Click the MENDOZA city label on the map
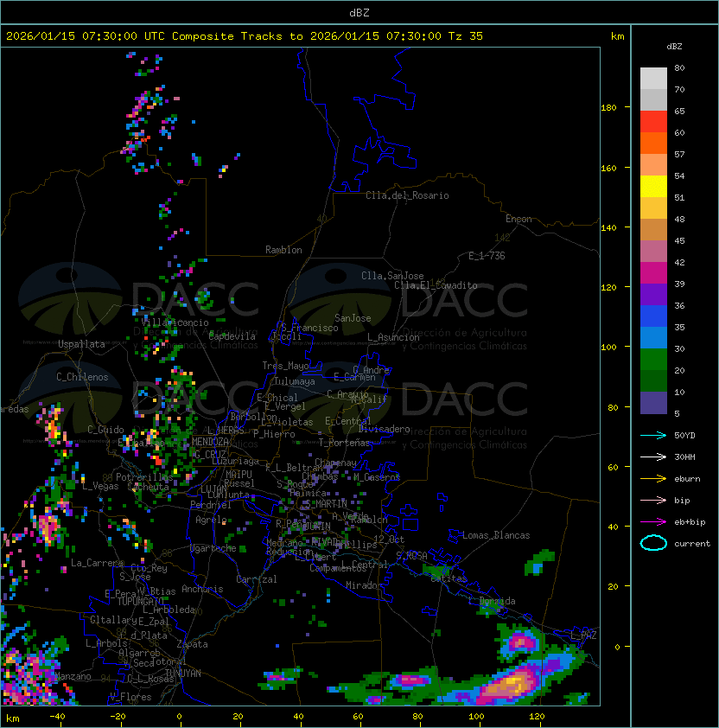Image resolution: width=719 pixels, height=728 pixels. (x=210, y=442)
